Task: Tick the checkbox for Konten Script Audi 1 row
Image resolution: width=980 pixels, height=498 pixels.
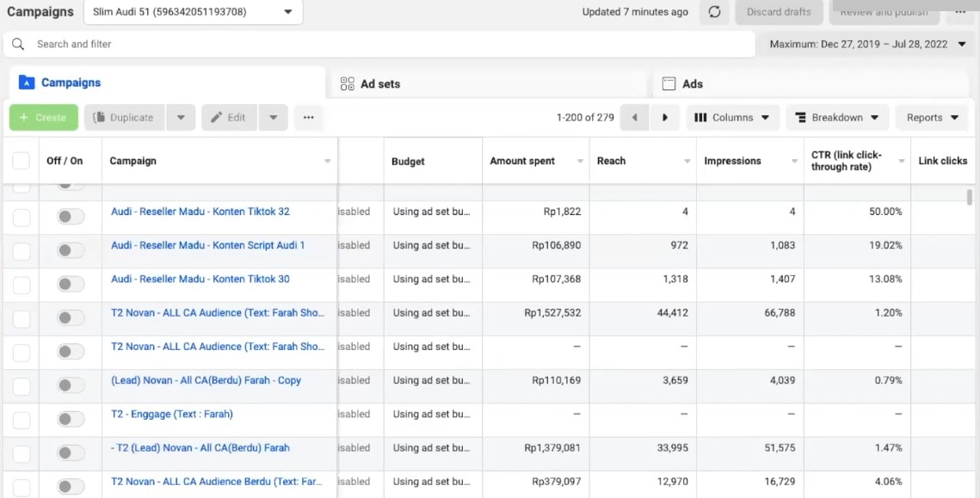Action: (x=22, y=250)
